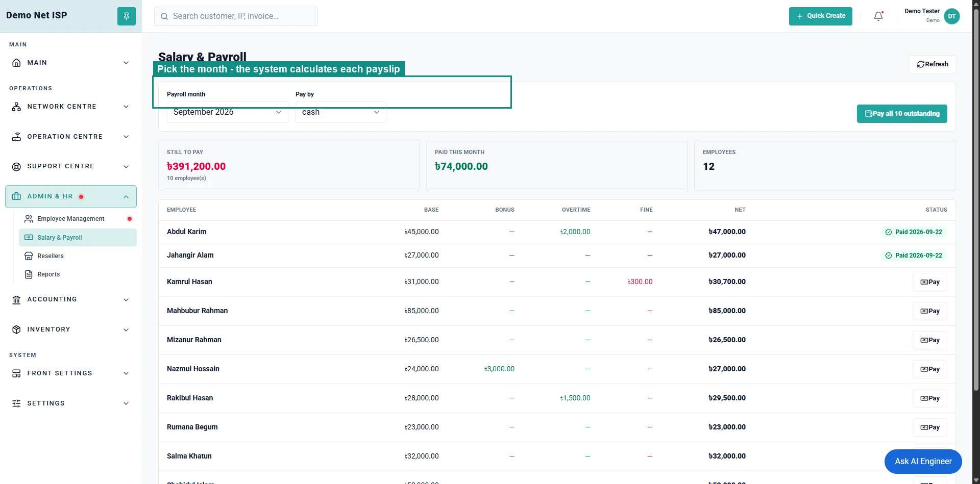Screen dimensions: 980x484
Task: Click the Refresh button
Action: tap(932, 64)
